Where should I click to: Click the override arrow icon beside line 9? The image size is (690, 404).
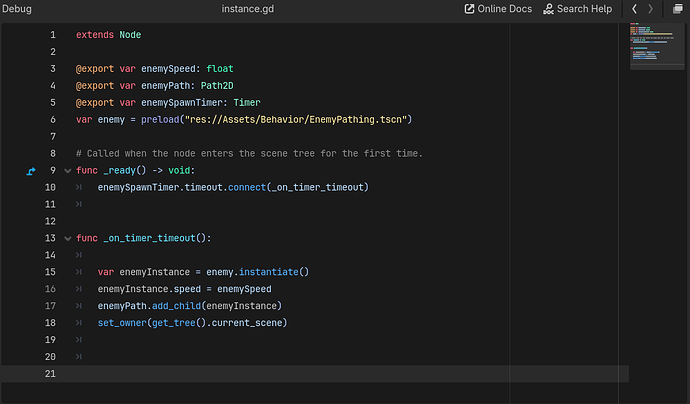[31, 171]
